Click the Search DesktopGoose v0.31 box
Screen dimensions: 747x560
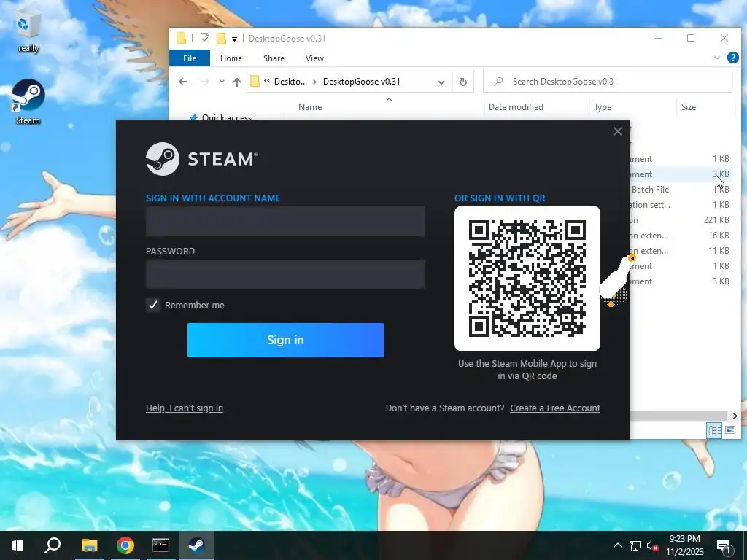click(x=608, y=82)
